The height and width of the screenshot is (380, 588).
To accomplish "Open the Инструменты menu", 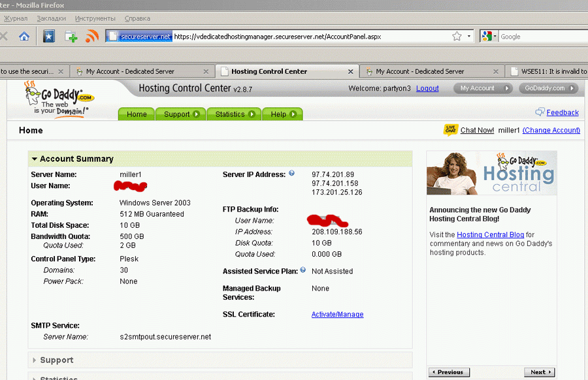I will pyautogui.click(x=95, y=18).
